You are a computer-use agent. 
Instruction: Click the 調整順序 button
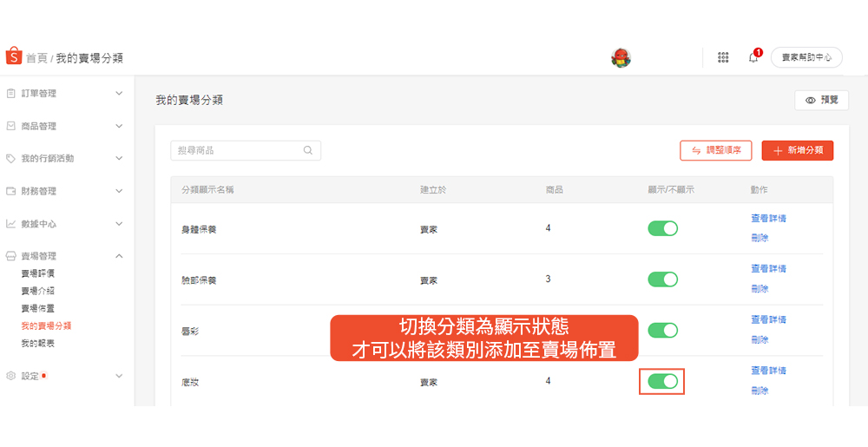point(715,150)
